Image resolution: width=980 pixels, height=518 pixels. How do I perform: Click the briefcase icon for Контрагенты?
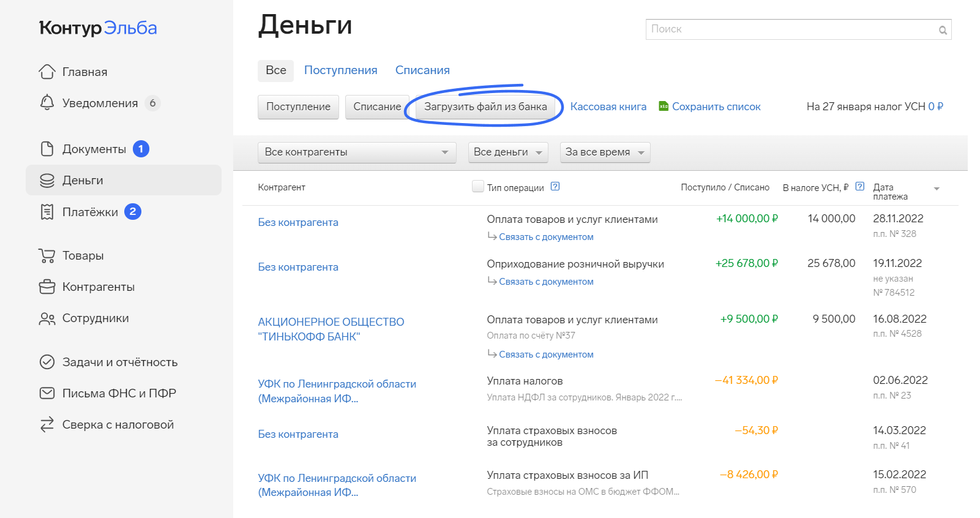click(47, 287)
